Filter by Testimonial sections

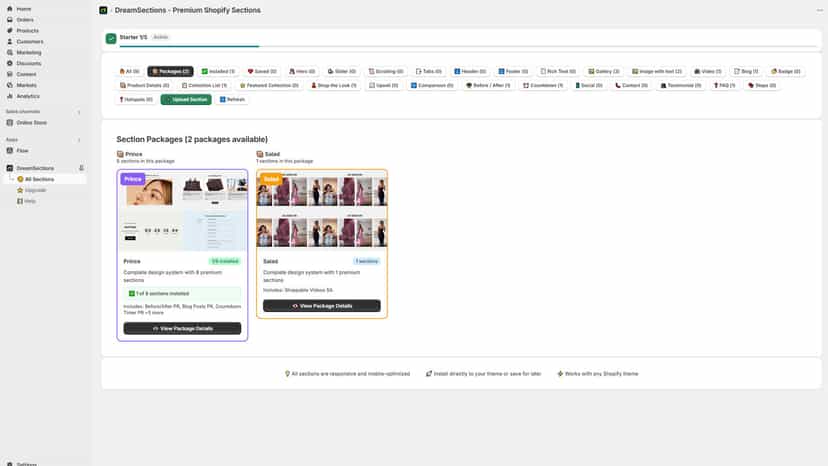tap(681, 86)
